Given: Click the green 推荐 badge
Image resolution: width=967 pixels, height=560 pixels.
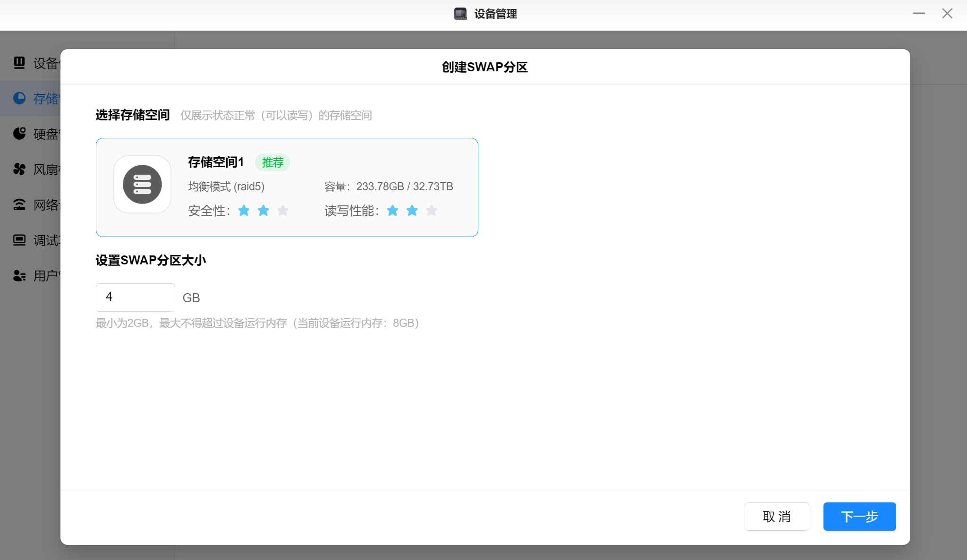Looking at the screenshot, I should click(x=272, y=162).
